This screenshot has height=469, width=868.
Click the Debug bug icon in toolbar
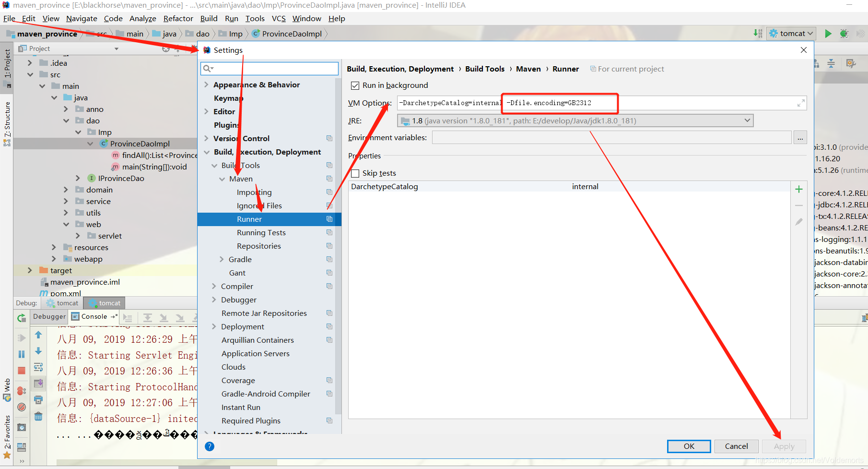[x=844, y=34]
